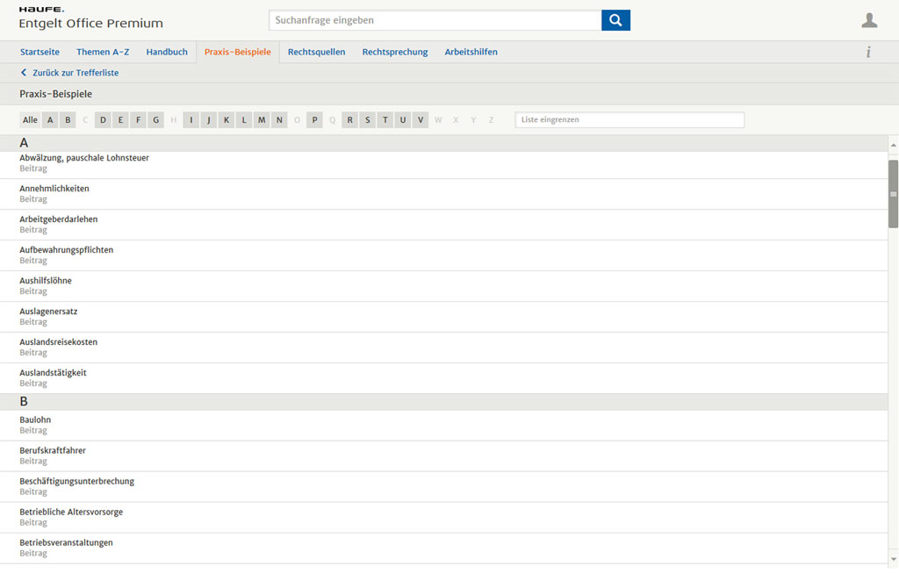899x588 pixels.
Task: Filter list by letter A
Action: tap(50, 119)
